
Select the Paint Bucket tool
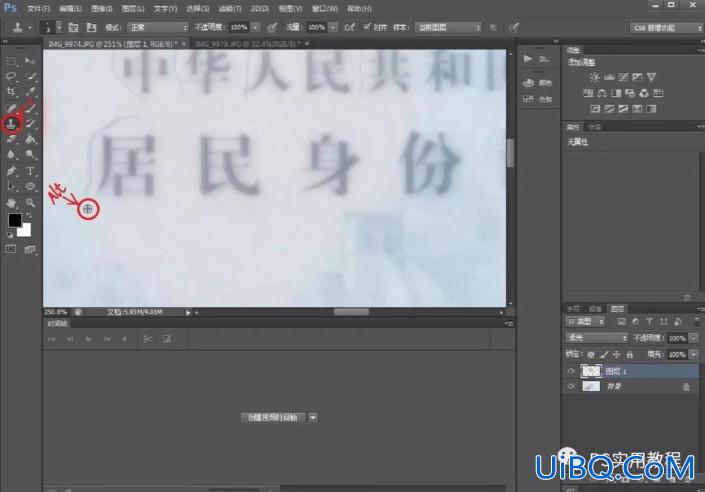(x=30, y=139)
